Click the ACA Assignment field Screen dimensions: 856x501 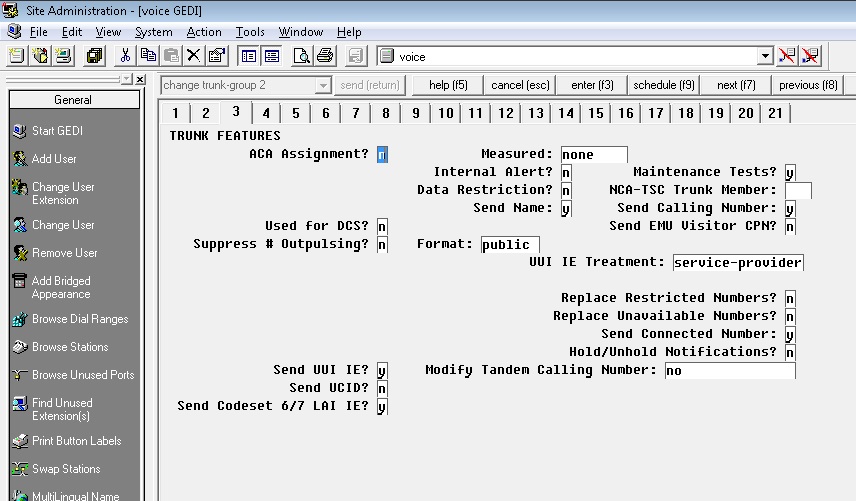382,154
